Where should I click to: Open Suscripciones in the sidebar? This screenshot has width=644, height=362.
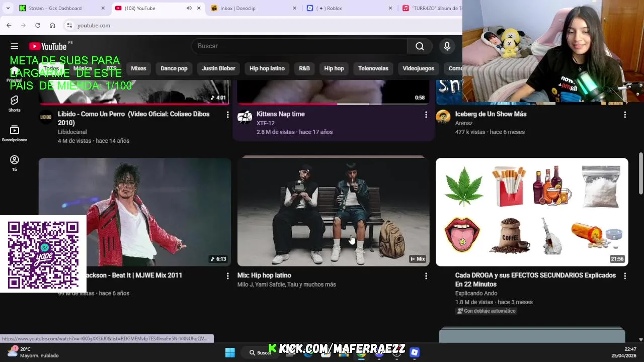(14, 134)
